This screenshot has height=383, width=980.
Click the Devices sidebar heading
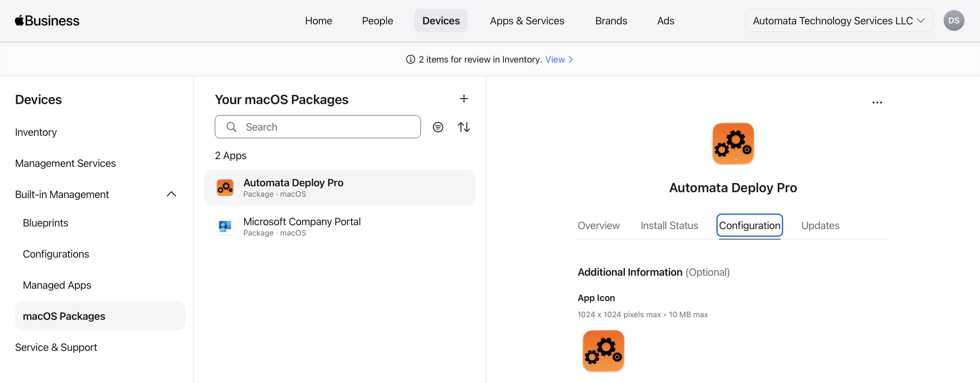point(38,99)
